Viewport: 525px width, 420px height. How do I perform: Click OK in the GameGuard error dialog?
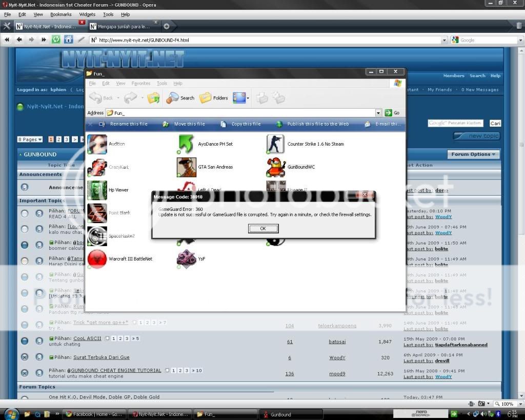click(263, 228)
